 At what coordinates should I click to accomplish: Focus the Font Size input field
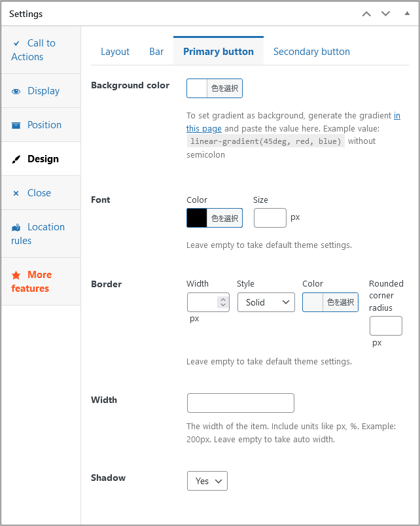click(270, 218)
